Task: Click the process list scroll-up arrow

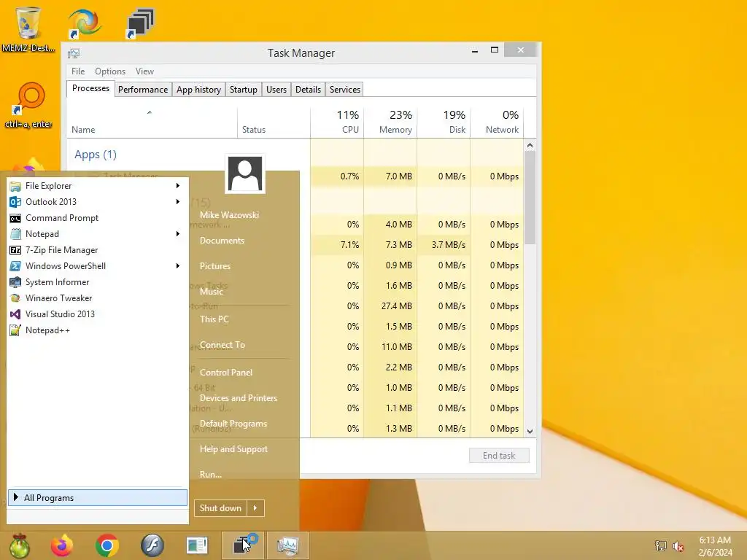Action: click(x=530, y=145)
